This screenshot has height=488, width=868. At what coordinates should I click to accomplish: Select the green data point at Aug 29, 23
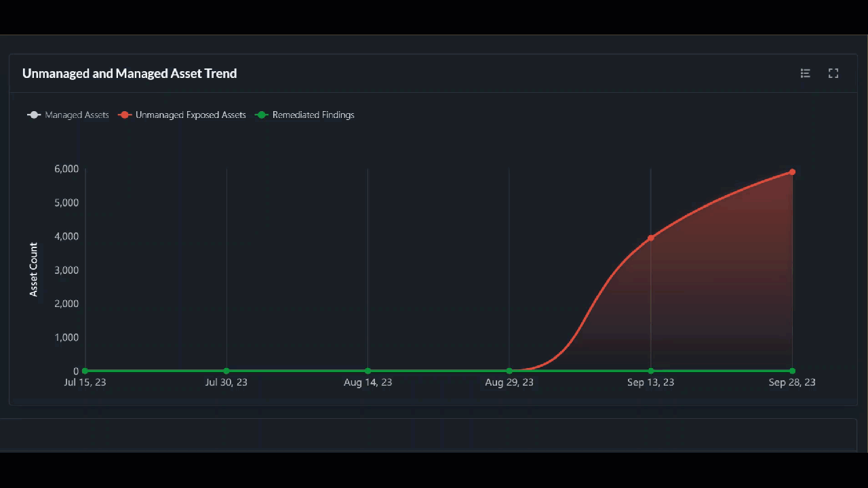tap(509, 371)
